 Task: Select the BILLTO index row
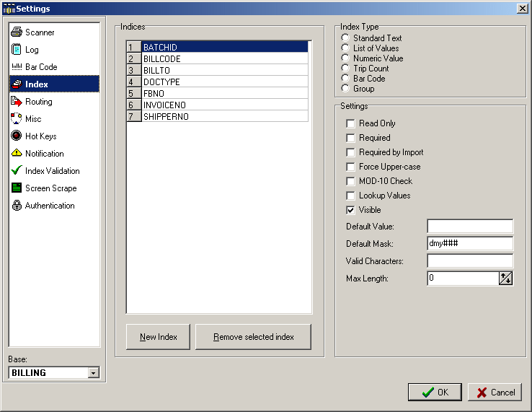(225, 70)
